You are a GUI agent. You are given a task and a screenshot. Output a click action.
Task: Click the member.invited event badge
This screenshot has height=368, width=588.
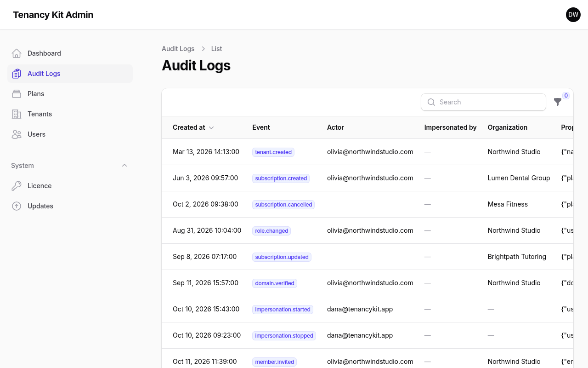[x=274, y=362]
